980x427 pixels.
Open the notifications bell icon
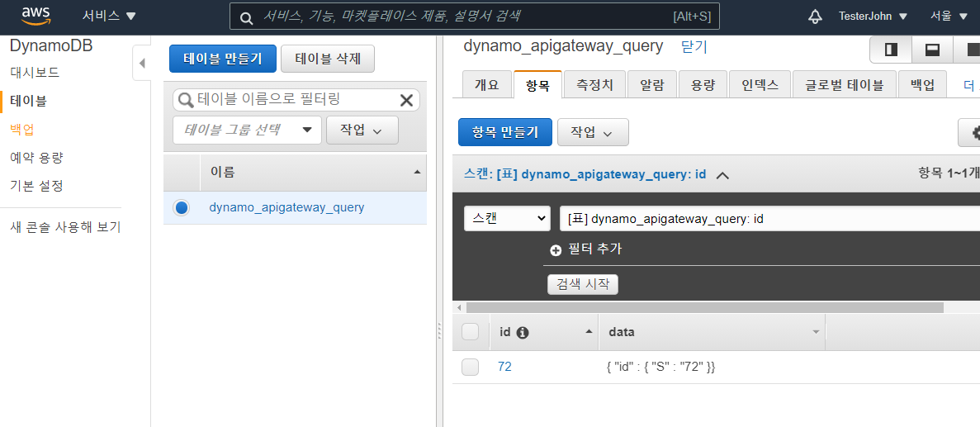pos(815,17)
